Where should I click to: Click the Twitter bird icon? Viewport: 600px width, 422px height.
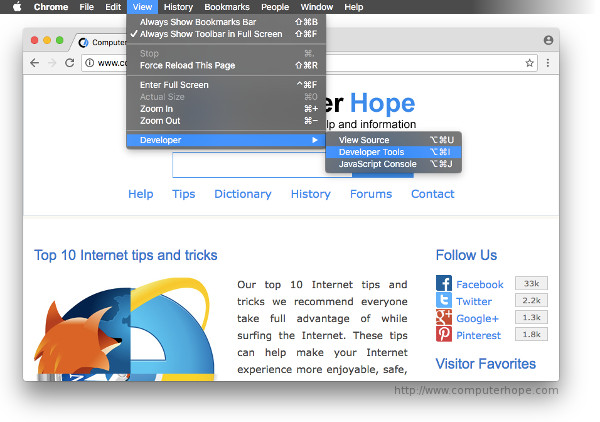coord(444,300)
